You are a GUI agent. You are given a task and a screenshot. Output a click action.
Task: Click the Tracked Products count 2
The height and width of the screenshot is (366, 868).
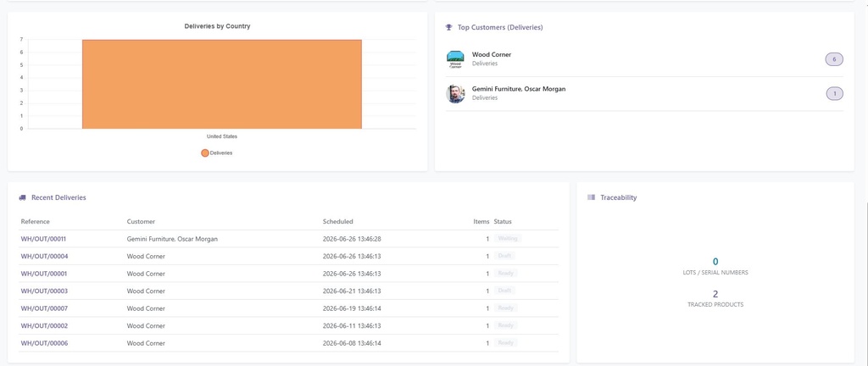coord(715,294)
